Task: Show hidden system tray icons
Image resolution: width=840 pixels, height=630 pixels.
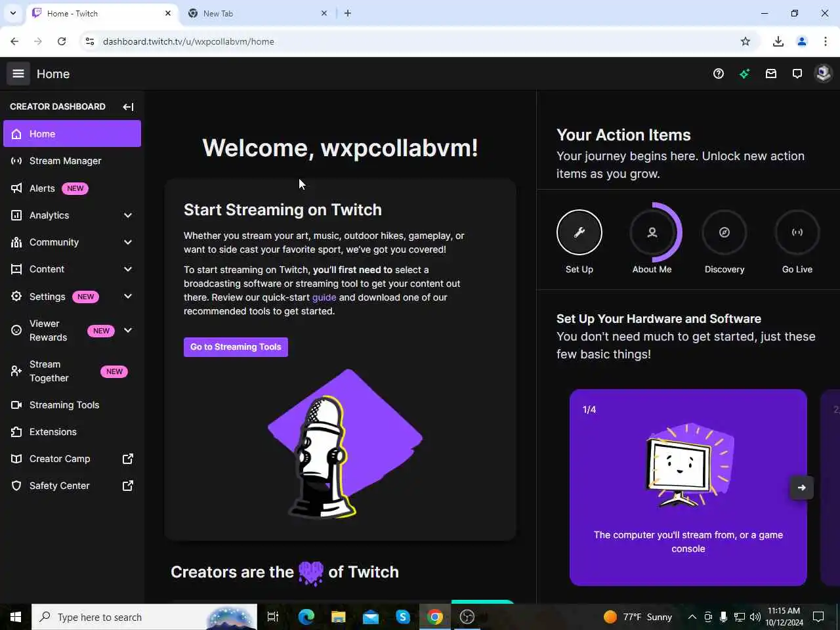Action: point(692,617)
